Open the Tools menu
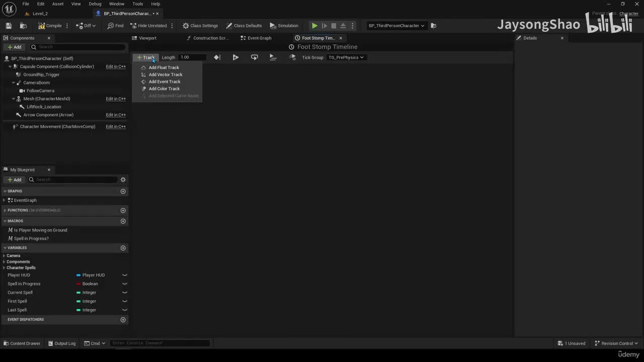This screenshot has height=362, width=644. [x=138, y=4]
